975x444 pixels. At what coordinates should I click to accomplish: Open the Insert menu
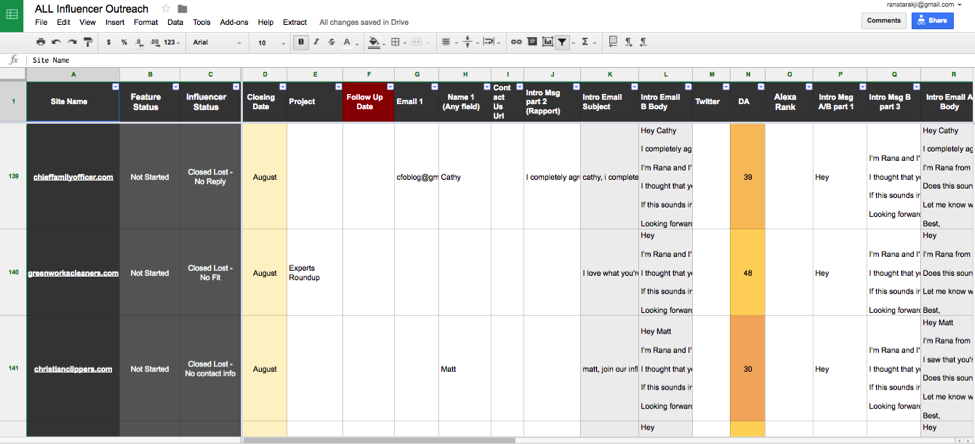[115, 22]
